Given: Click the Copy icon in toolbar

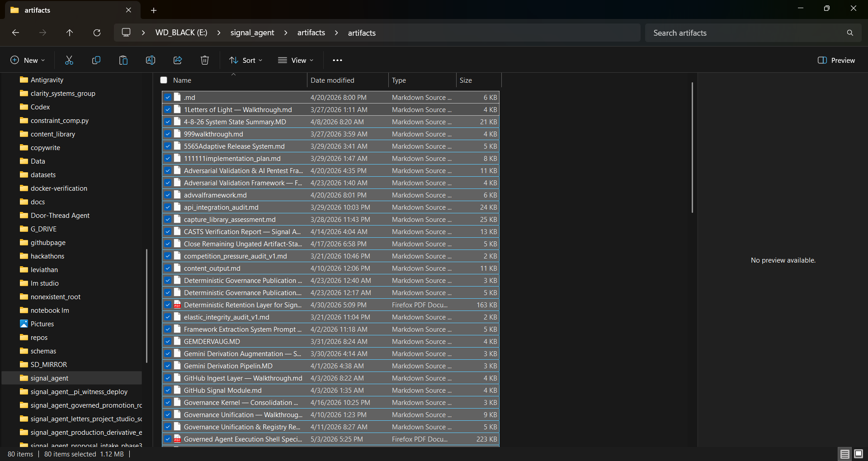Looking at the screenshot, I should (x=96, y=60).
